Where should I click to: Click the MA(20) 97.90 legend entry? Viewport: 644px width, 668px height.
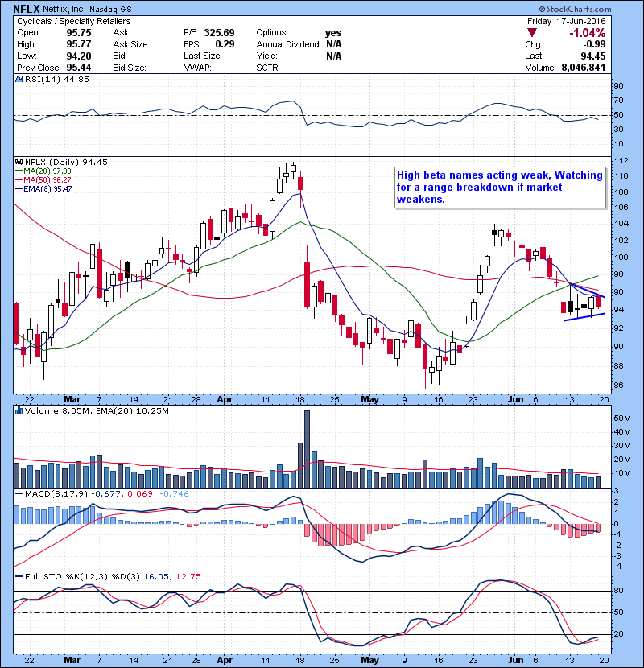coord(43,171)
